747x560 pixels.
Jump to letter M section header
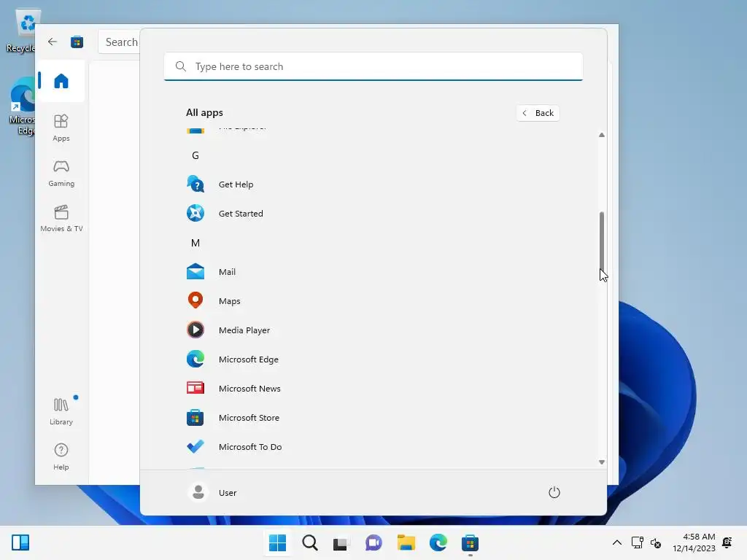[196, 243]
